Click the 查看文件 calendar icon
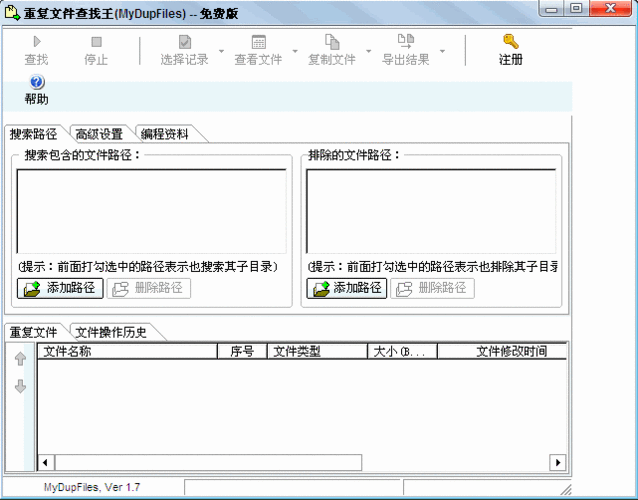Image resolution: width=638 pixels, height=500 pixels. click(x=258, y=41)
